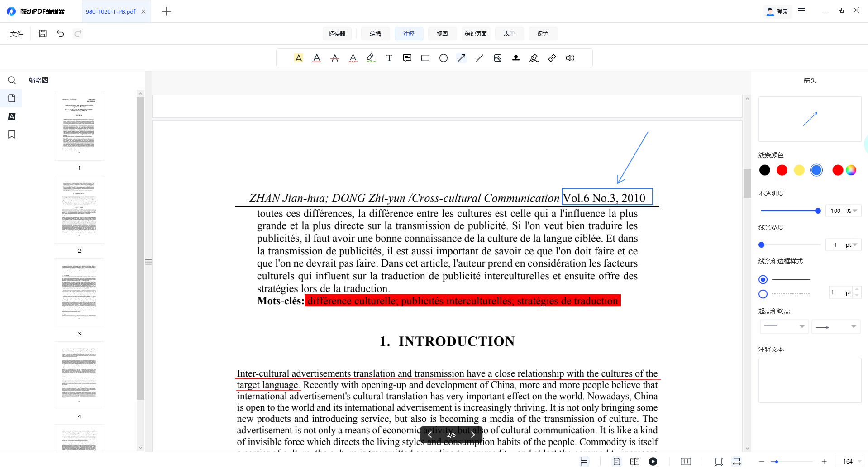Select the audio annotation tool

570,58
